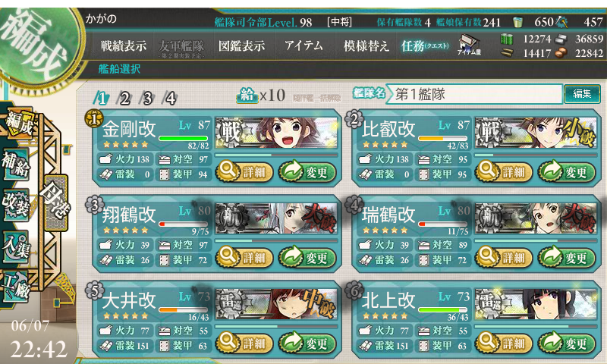This screenshot has height=364, width=607.
Task: Click 変更 change for 翔鶴改
Action: [x=307, y=257]
